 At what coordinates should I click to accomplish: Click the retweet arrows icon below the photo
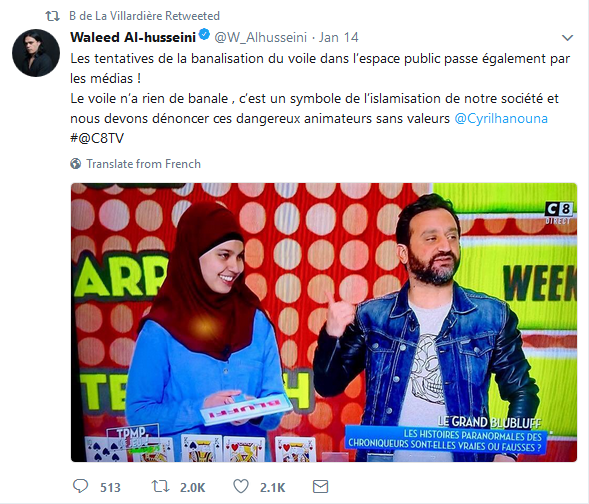pos(160,486)
